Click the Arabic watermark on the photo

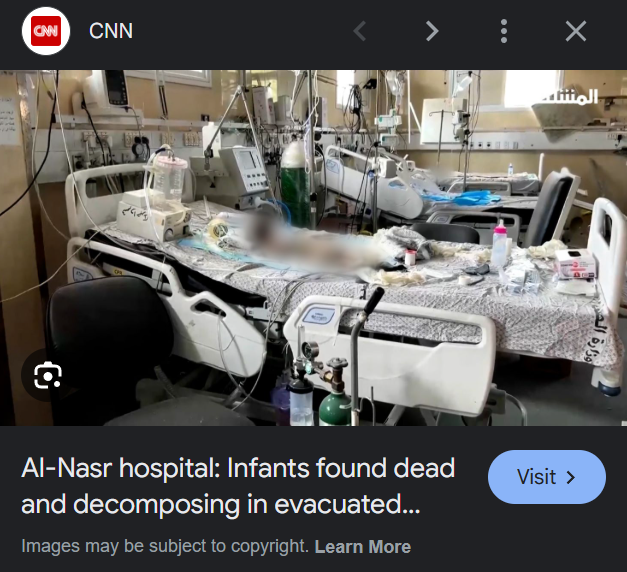pyautogui.click(x=570, y=98)
